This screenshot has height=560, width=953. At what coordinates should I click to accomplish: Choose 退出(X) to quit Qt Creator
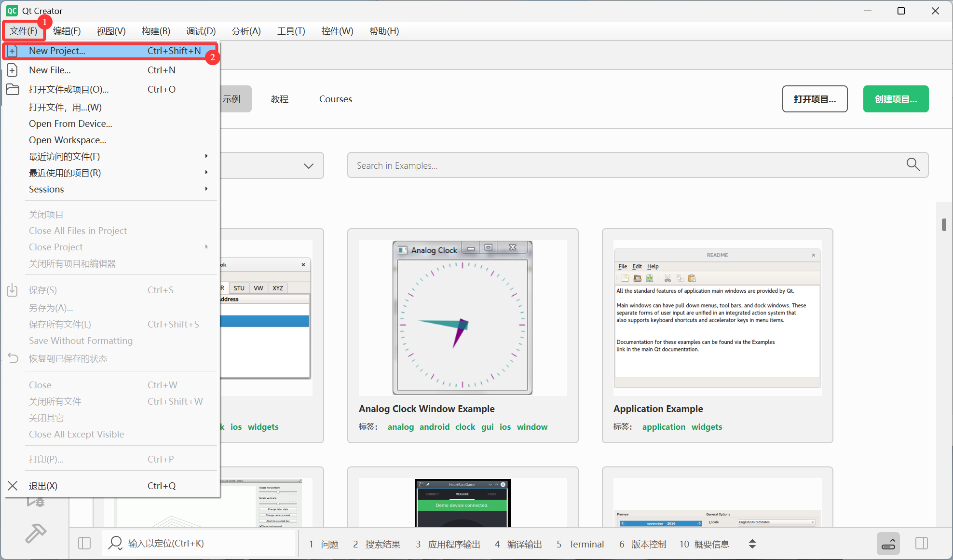111,486
